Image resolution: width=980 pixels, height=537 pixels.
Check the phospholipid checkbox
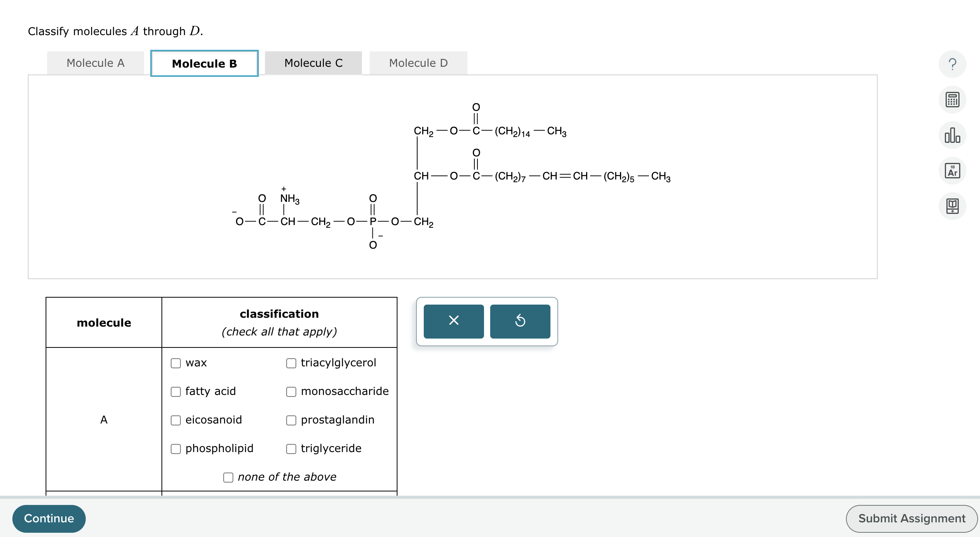pyautogui.click(x=176, y=449)
